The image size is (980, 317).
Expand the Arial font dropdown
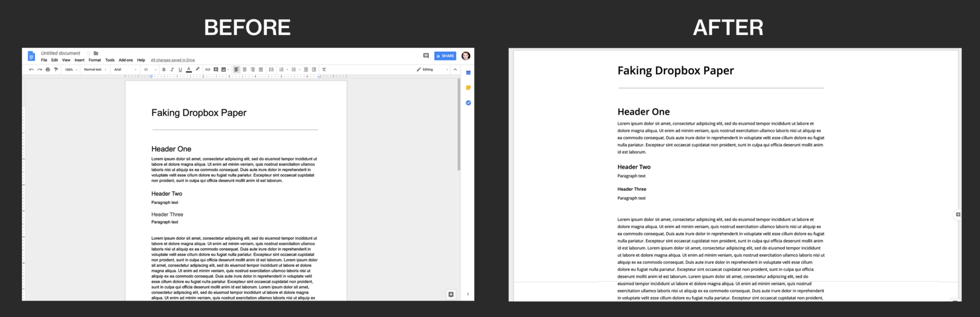(x=125, y=70)
